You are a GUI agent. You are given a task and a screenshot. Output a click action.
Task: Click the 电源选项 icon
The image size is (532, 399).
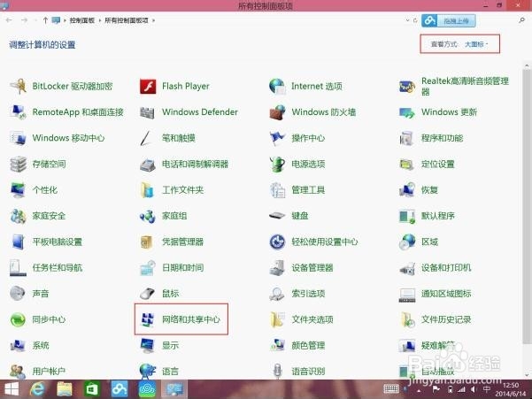coord(277,164)
